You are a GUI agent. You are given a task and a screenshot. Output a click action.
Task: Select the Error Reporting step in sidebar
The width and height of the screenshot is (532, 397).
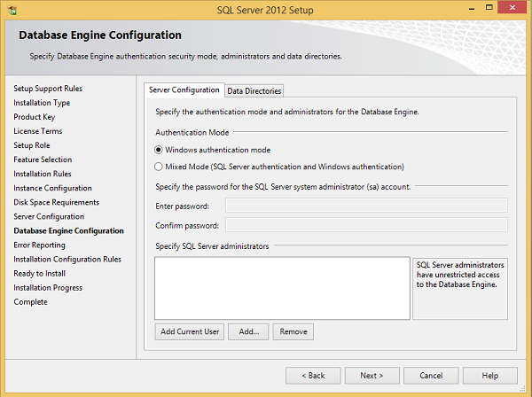click(x=39, y=245)
